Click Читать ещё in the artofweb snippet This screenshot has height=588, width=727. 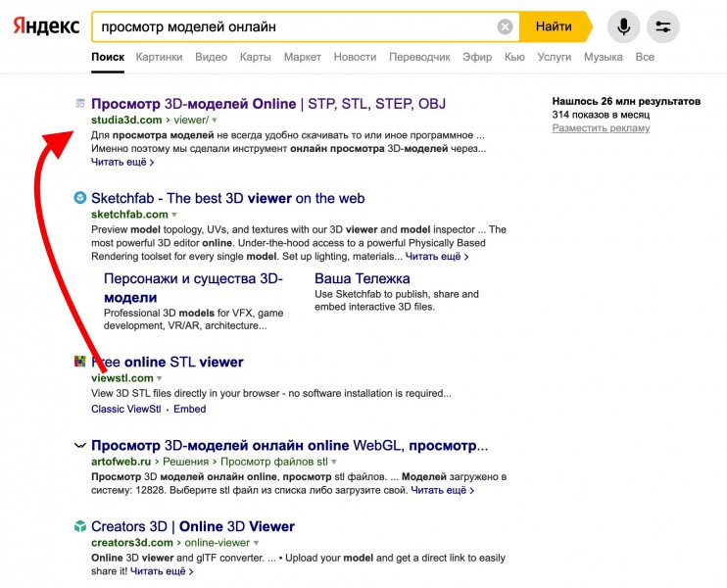pyautogui.click(x=442, y=491)
